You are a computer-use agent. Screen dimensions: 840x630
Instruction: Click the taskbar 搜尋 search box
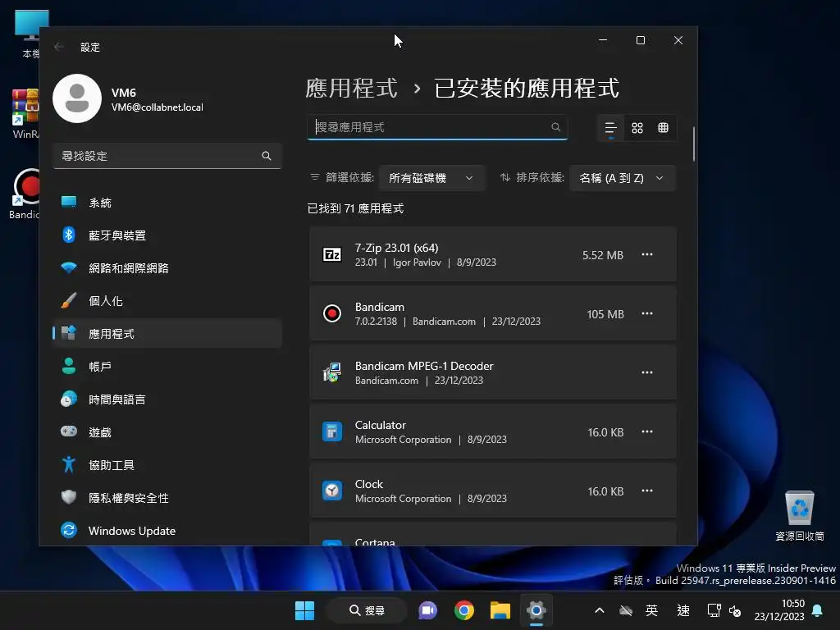pyautogui.click(x=367, y=610)
